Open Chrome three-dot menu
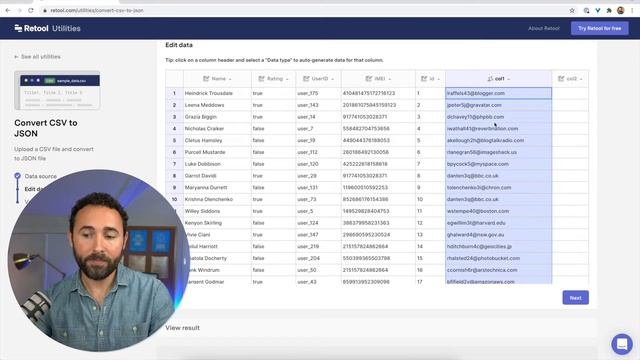This screenshot has height=360, width=640. [x=632, y=10]
